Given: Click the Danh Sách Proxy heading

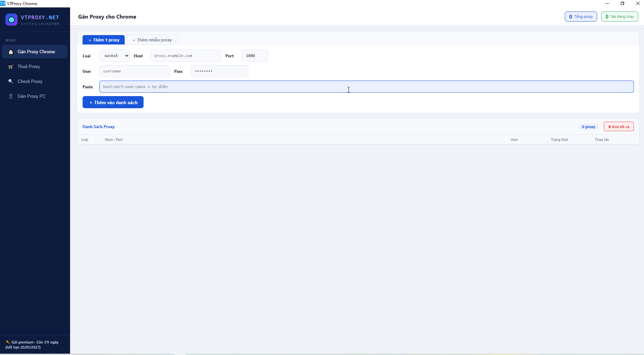Looking at the screenshot, I should click(98, 126).
